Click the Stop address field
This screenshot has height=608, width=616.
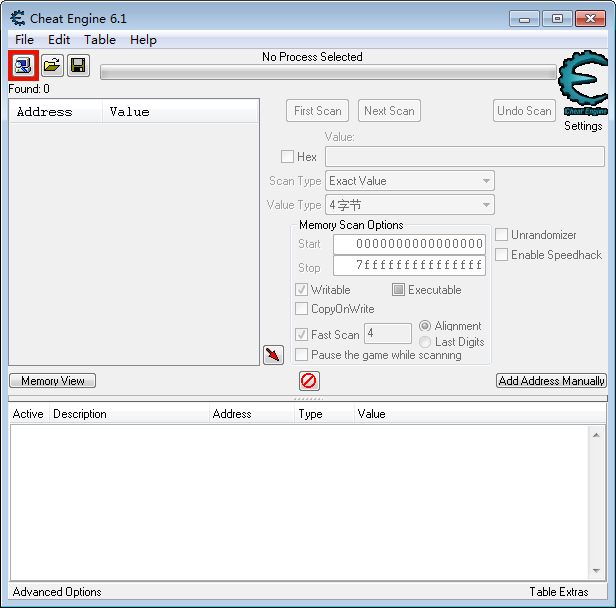(409, 266)
